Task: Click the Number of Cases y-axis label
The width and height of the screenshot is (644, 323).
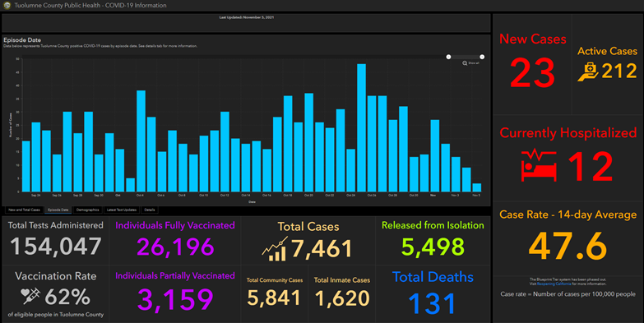Action: [11, 125]
